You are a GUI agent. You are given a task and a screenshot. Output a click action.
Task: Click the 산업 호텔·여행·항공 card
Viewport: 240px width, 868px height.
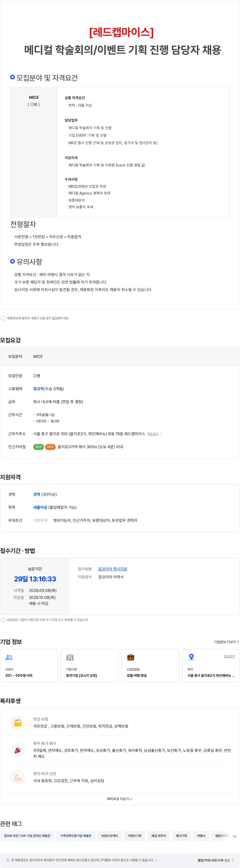[x=150, y=665]
